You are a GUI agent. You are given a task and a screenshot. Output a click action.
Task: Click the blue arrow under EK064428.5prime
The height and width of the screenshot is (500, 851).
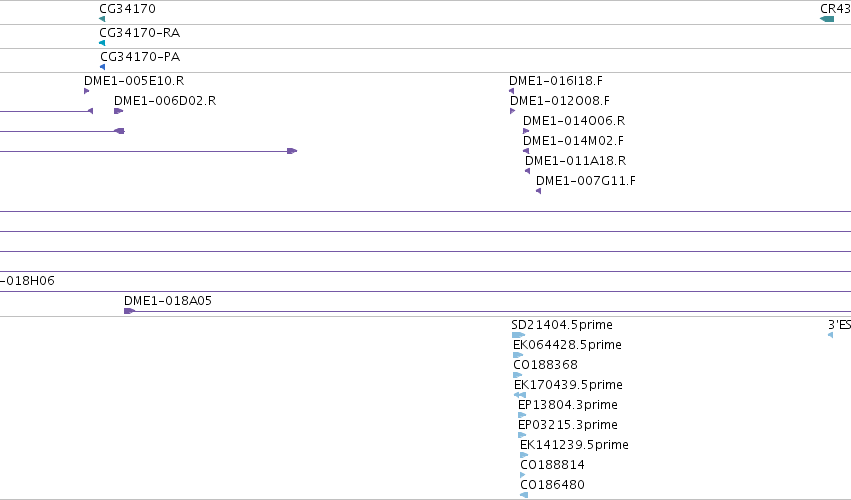(x=518, y=355)
